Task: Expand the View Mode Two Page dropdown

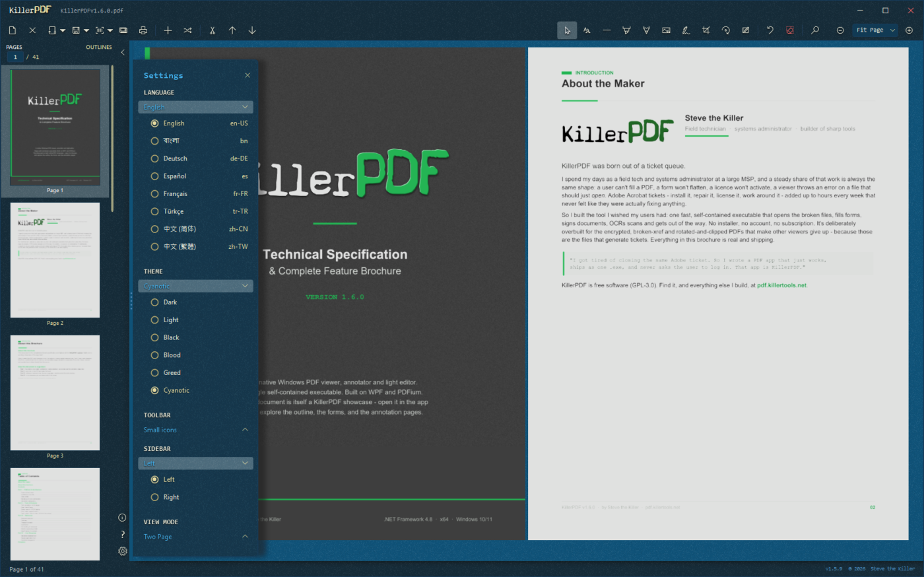Action: [195, 537]
